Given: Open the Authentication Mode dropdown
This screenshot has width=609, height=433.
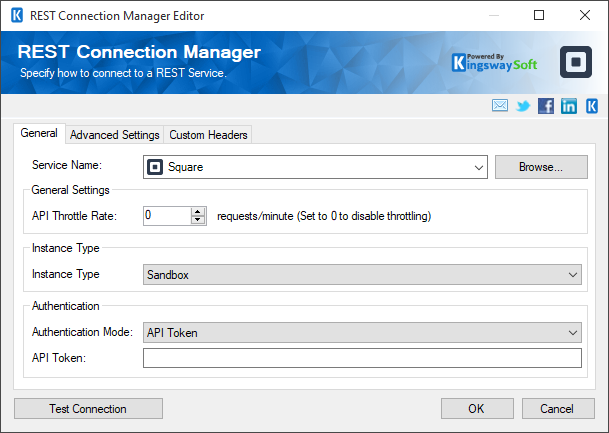Looking at the screenshot, I should [362, 332].
